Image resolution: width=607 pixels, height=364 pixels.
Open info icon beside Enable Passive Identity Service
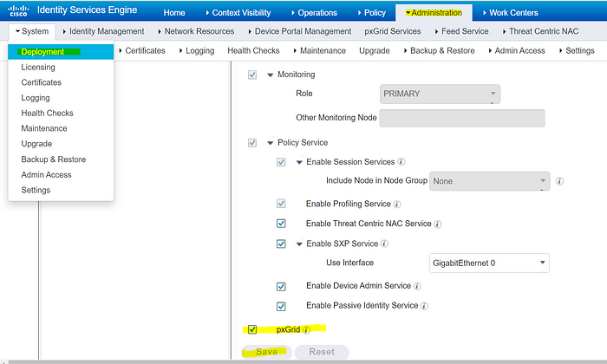[424, 306]
